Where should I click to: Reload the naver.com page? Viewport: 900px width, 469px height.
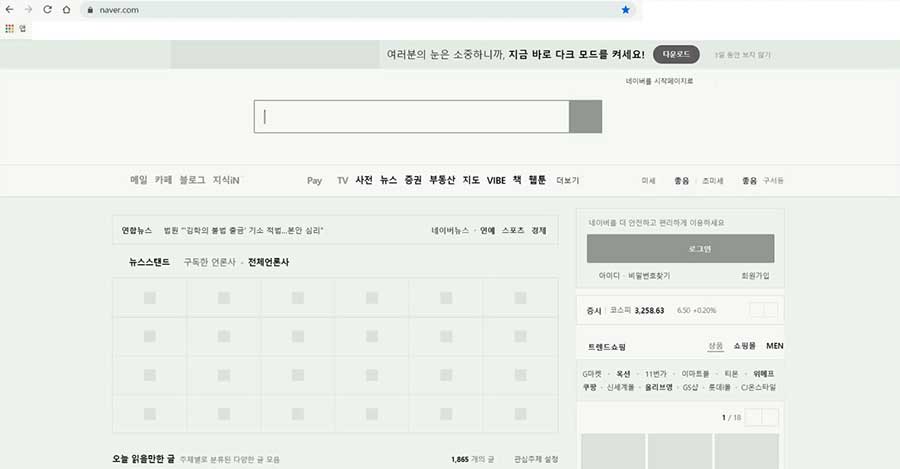pos(48,10)
